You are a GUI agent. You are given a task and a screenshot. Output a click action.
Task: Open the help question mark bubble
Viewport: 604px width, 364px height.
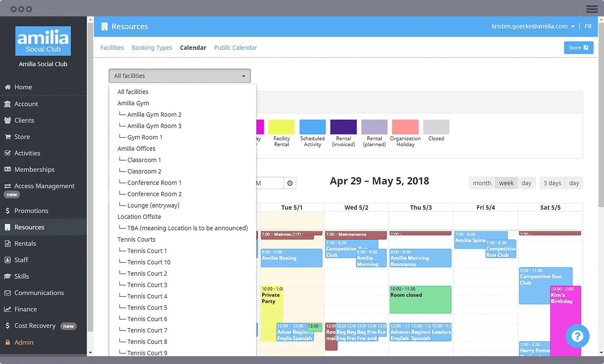coord(577,336)
